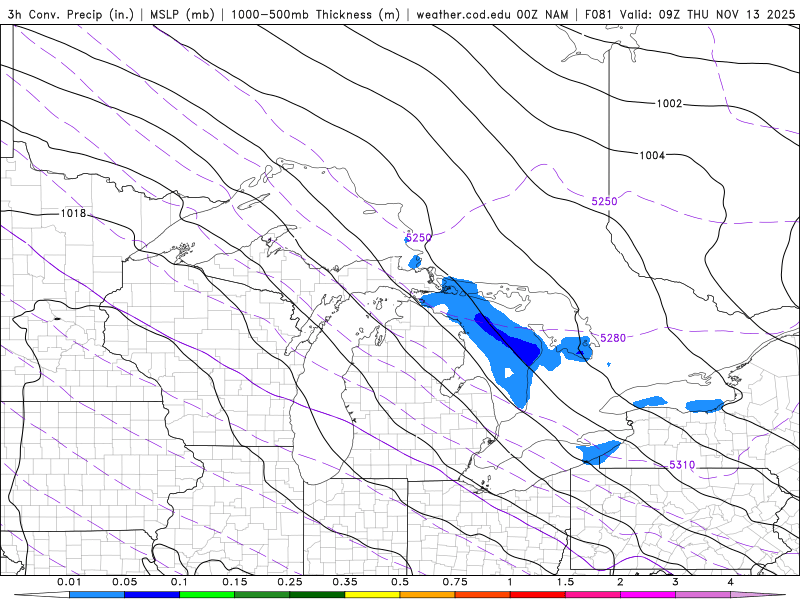Open the weather.cod.edu text in the header

coord(463,14)
